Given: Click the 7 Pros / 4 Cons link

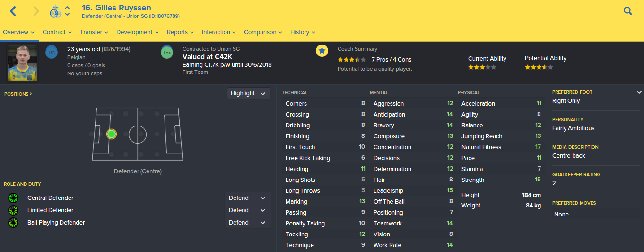Looking at the screenshot, I should click(392, 59).
